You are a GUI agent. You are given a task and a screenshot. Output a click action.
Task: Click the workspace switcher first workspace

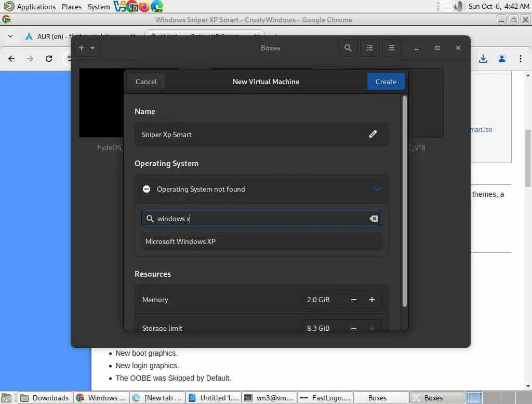click(474, 398)
